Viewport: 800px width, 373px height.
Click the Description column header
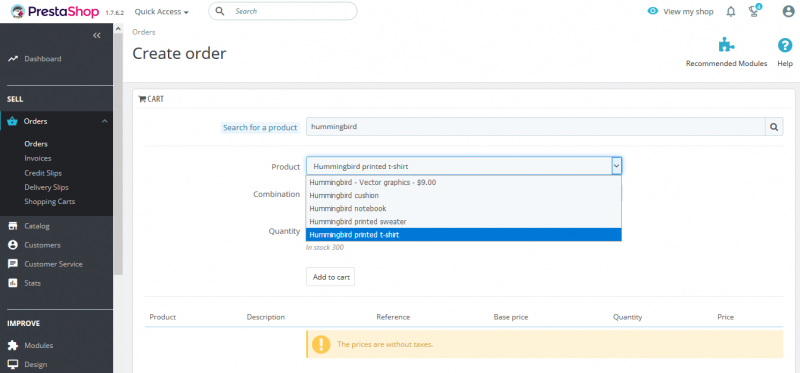tap(266, 317)
